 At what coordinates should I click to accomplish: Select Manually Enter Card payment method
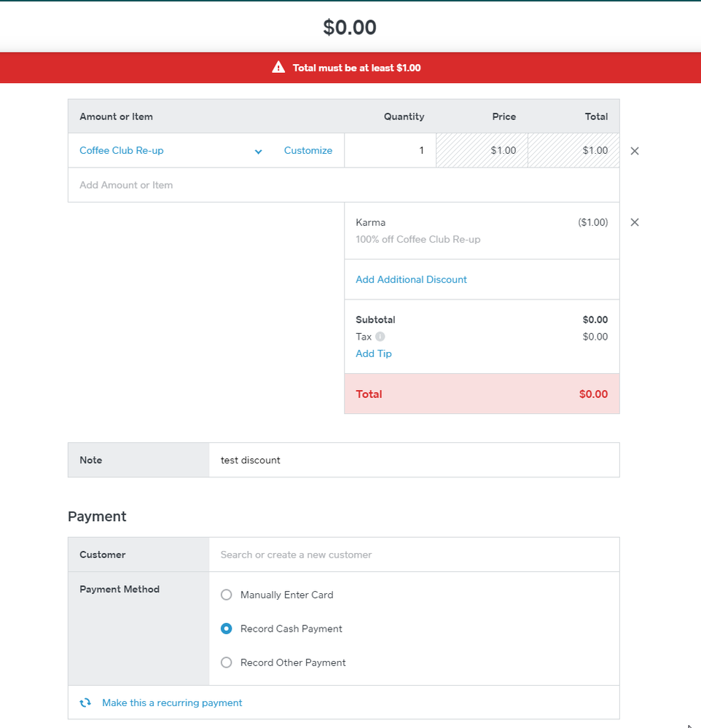tap(227, 595)
